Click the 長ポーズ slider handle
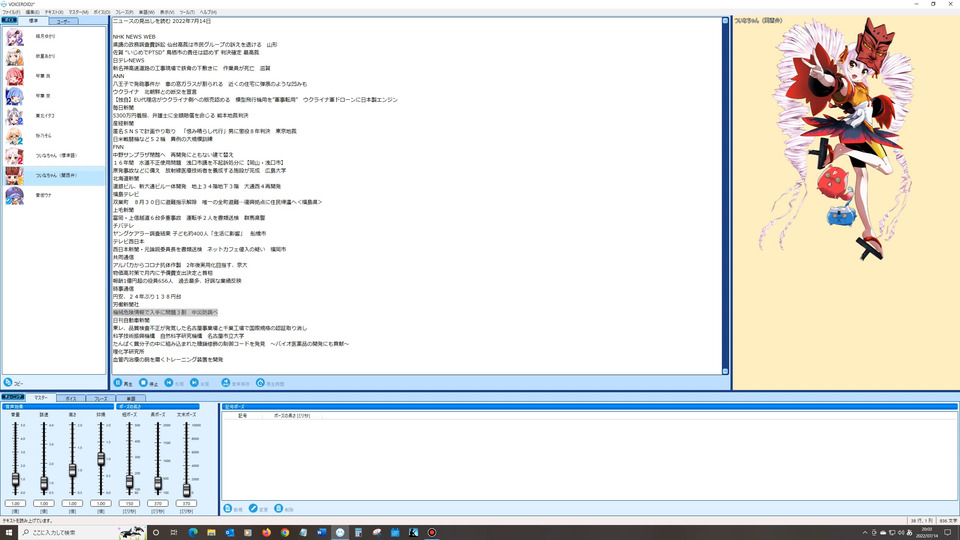The height and width of the screenshot is (540, 960). 158,484
